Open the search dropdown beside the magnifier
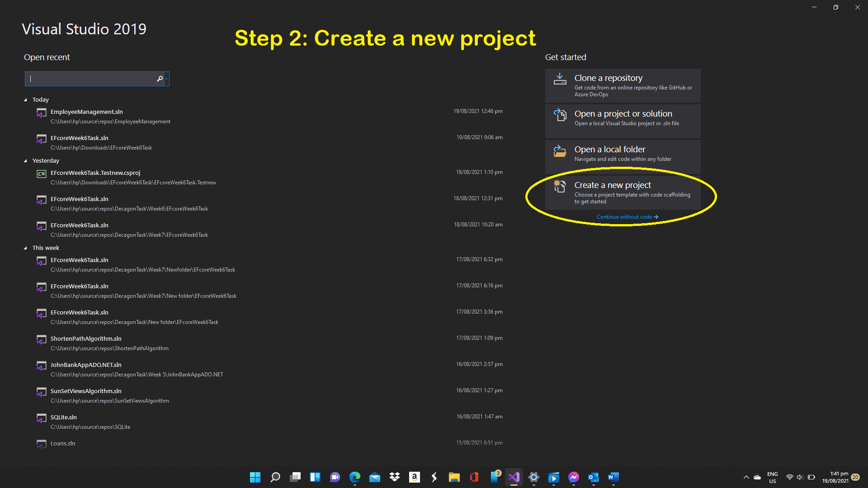Image resolution: width=868 pixels, height=488 pixels. tap(166, 79)
